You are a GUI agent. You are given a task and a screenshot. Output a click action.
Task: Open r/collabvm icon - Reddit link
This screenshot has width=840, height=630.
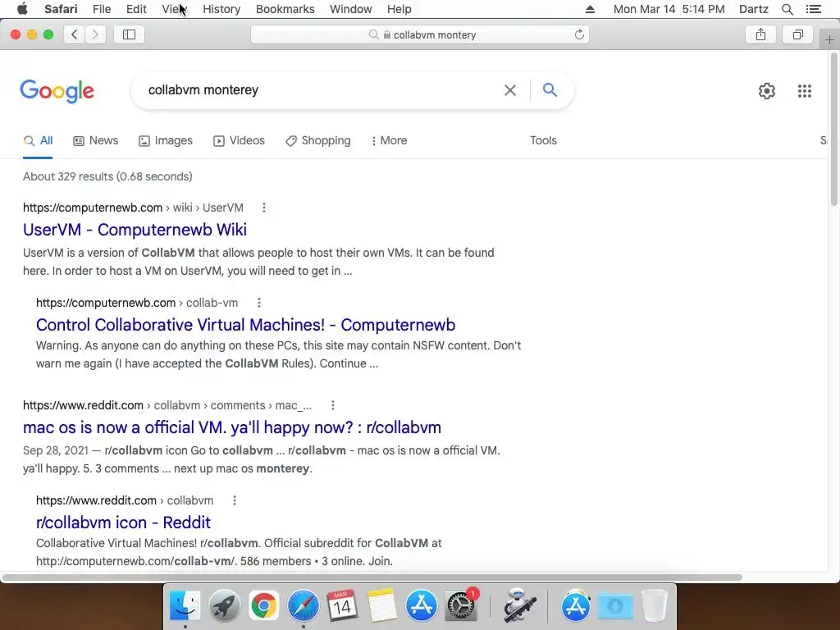(x=123, y=523)
